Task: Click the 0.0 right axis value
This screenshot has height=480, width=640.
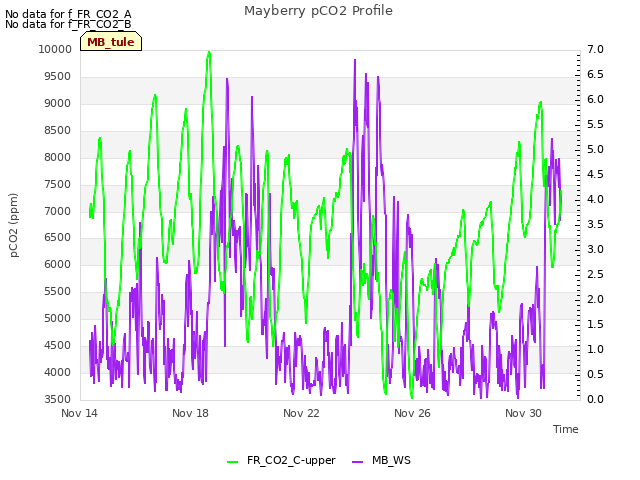Action: tap(595, 399)
